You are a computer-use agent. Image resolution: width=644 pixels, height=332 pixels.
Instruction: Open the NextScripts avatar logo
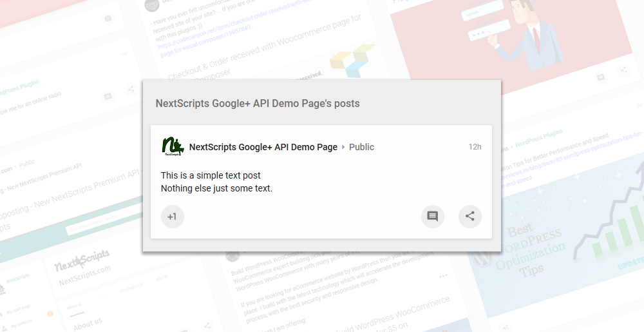(173, 147)
